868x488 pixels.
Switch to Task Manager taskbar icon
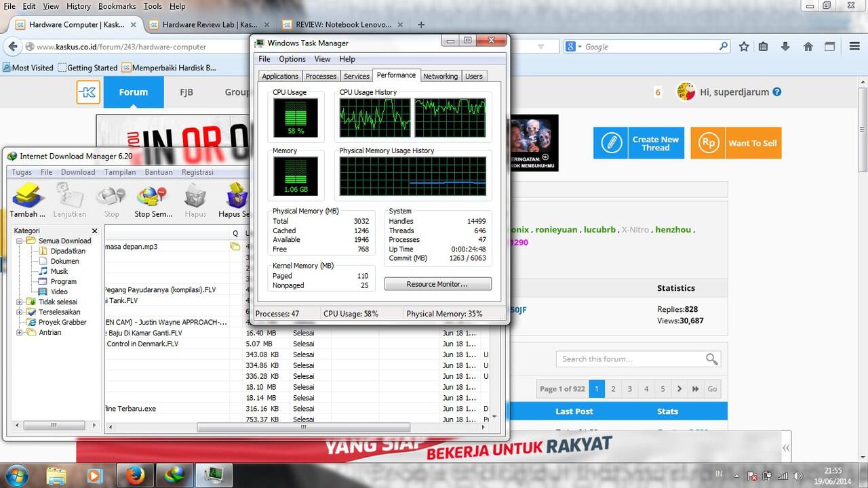pos(214,474)
